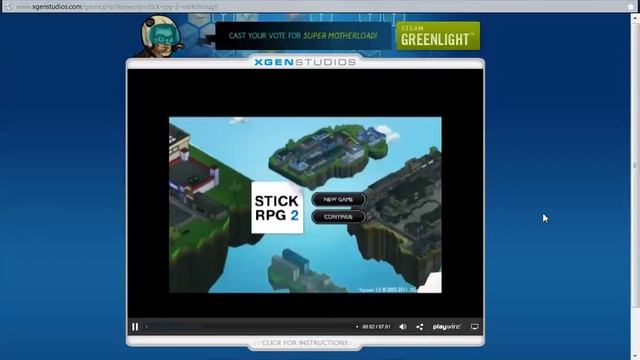Open Click For Instructions tab
Viewport: 640px width, 360px height.
305,343
